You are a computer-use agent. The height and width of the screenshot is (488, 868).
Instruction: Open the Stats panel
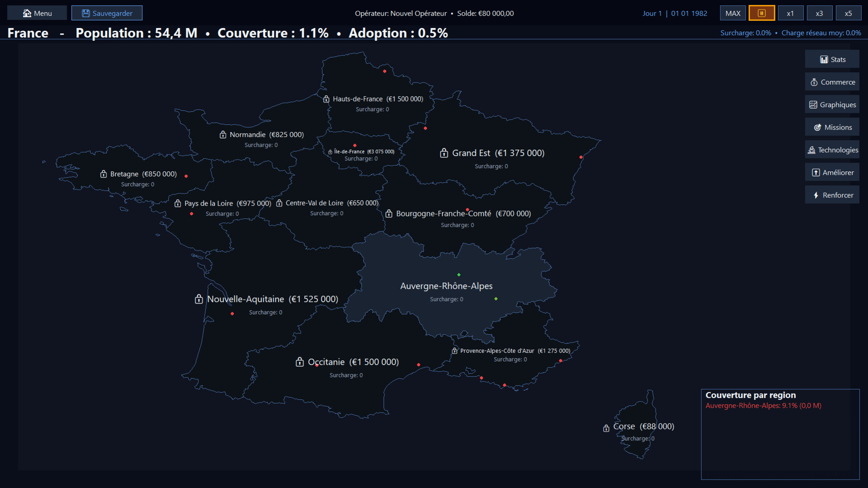(832, 59)
